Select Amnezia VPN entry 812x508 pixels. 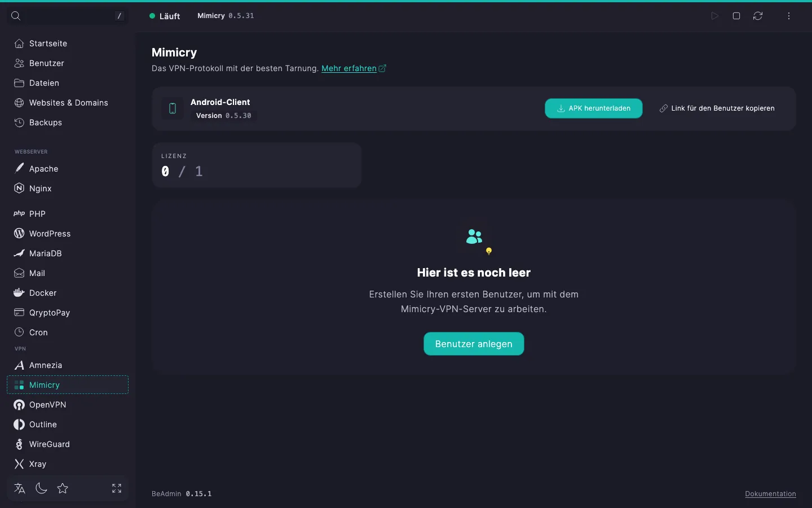pos(68,365)
